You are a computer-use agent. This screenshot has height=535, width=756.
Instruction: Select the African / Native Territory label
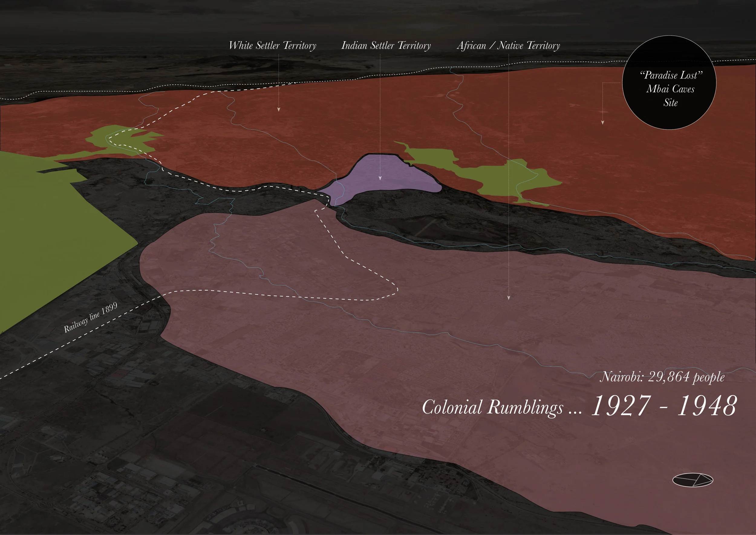pyautogui.click(x=508, y=45)
